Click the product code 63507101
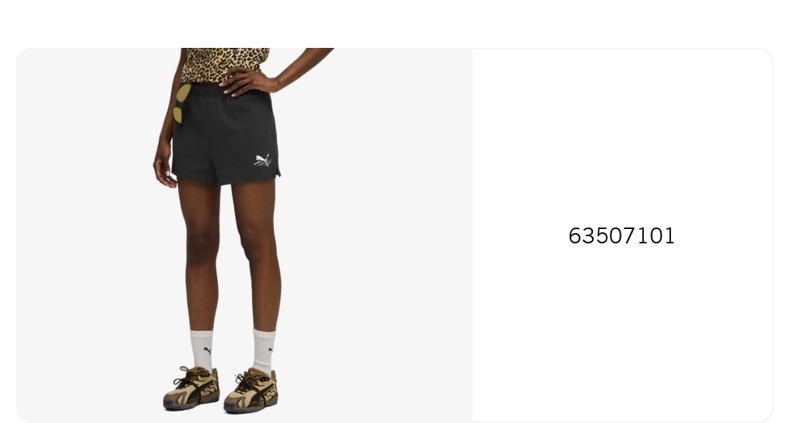Image resolution: width=790 pixels, height=423 pixels. pos(621,236)
